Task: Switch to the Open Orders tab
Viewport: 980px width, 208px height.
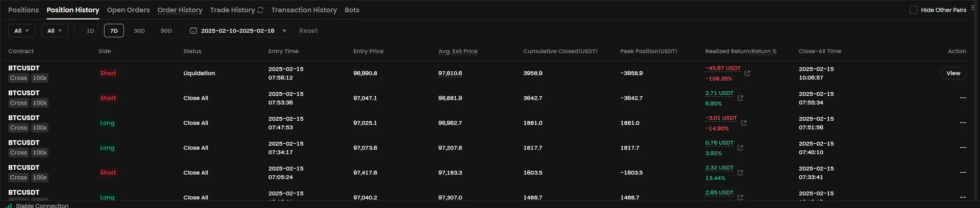Action: [x=128, y=10]
